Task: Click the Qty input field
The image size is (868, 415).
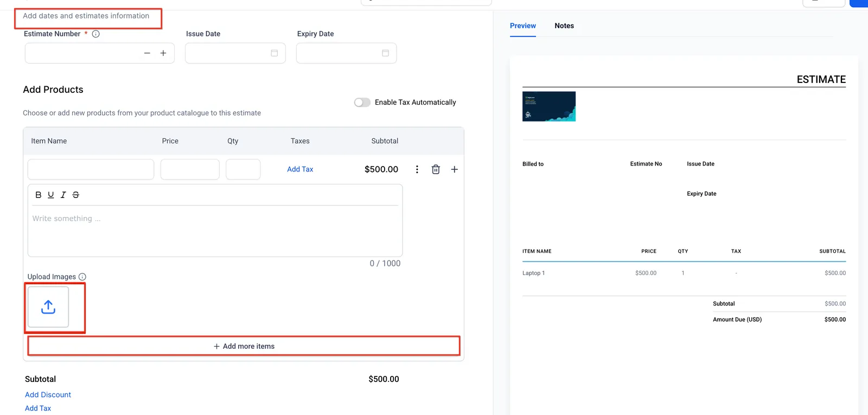Action: pos(243,169)
